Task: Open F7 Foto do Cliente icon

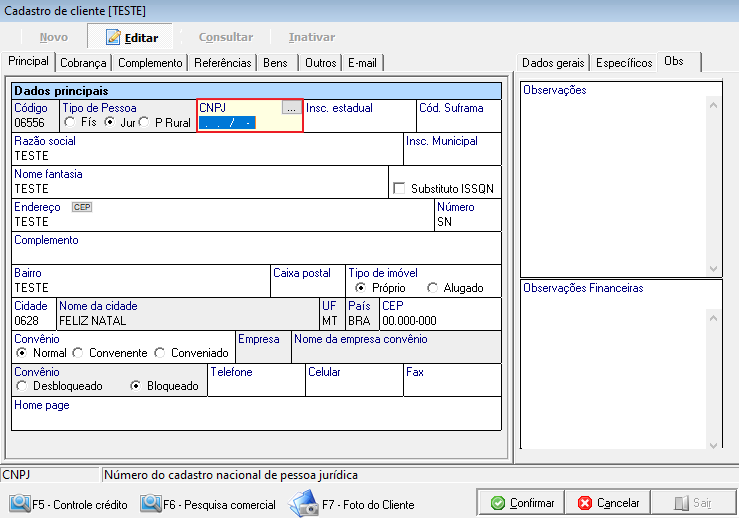Action: pos(302,504)
